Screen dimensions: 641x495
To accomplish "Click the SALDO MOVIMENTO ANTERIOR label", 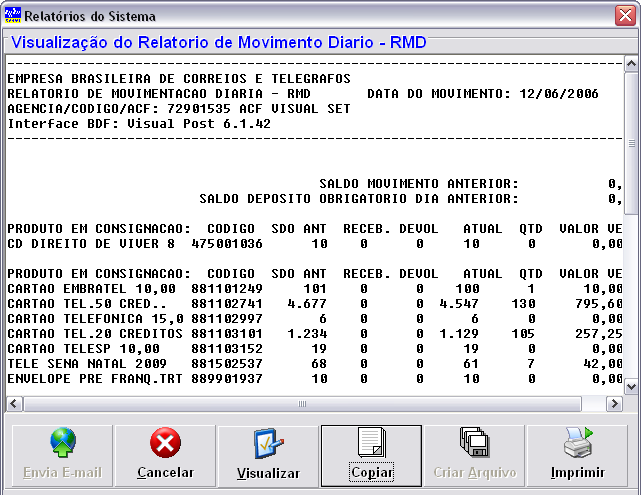I will coord(419,184).
